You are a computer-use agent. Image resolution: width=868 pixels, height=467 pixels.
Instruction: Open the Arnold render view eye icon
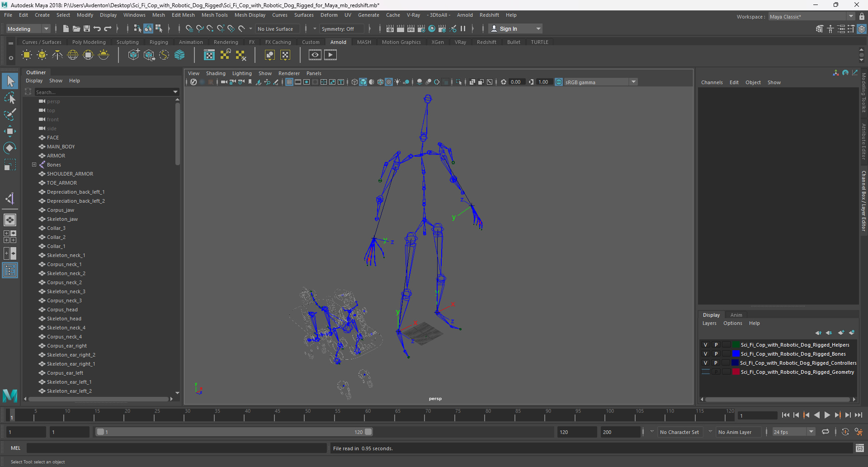315,55
